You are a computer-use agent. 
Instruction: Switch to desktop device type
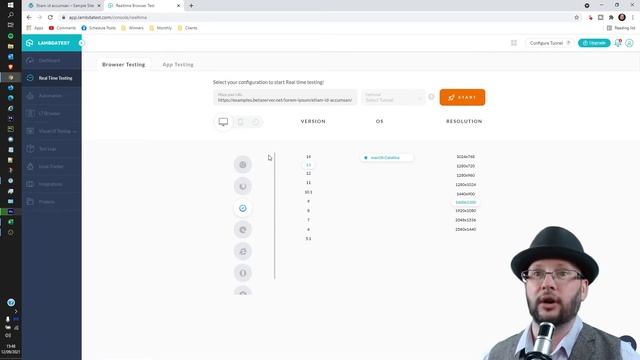[223, 122]
